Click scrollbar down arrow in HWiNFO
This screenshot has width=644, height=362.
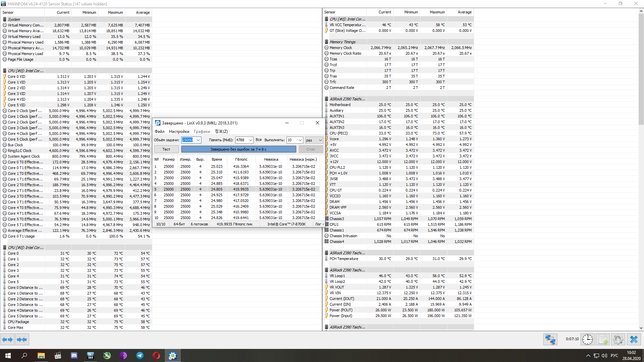[x=641, y=328]
